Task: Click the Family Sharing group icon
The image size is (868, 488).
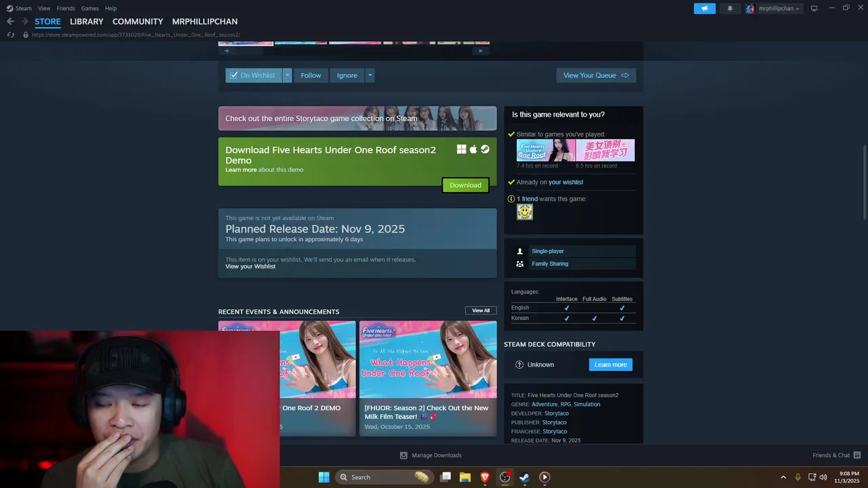Action: point(519,264)
